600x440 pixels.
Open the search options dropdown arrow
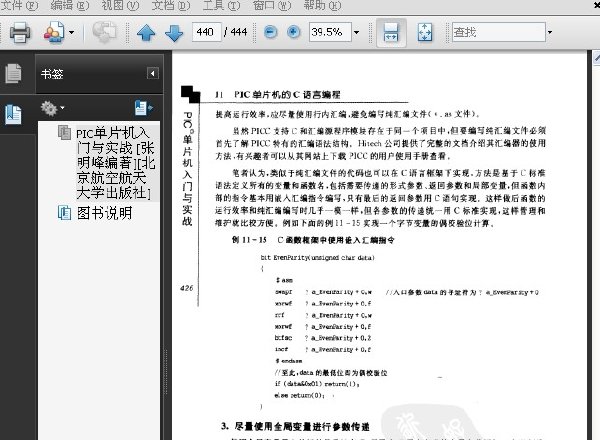550,32
